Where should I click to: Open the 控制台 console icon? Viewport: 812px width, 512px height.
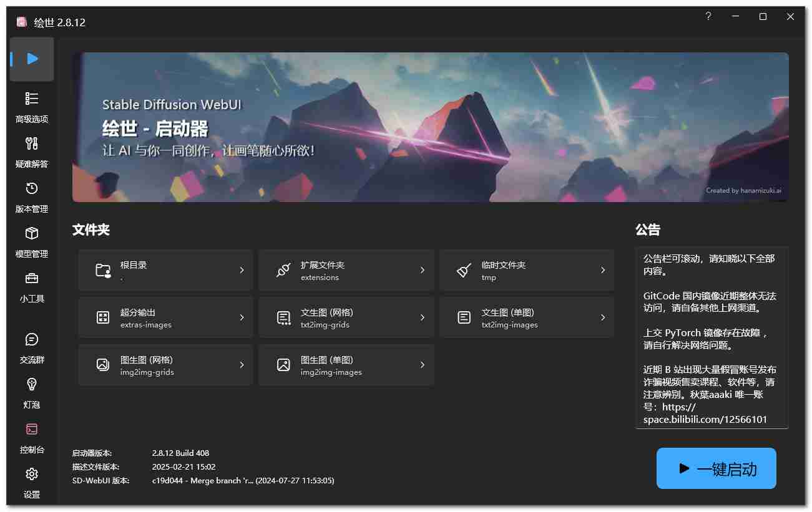[x=32, y=430]
